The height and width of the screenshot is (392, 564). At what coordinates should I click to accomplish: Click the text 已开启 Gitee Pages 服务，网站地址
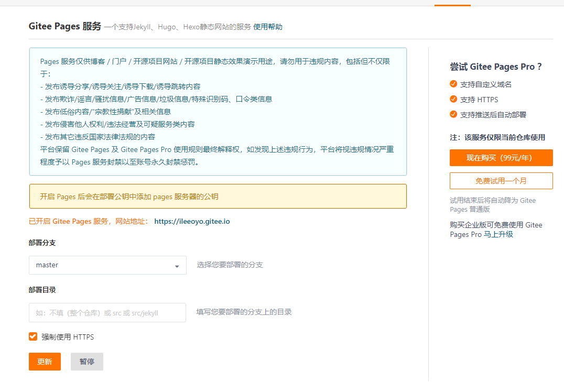tap(89, 222)
